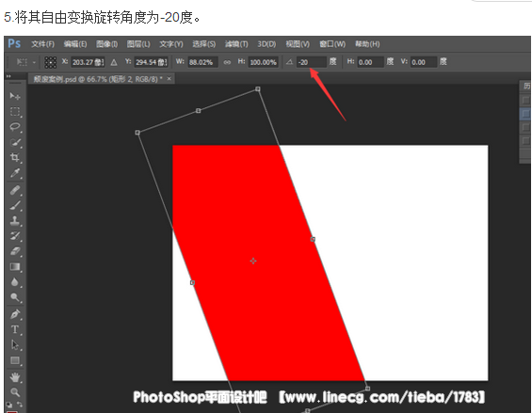The image size is (532, 413).
Task: Click the X position field
Action: (x=88, y=62)
